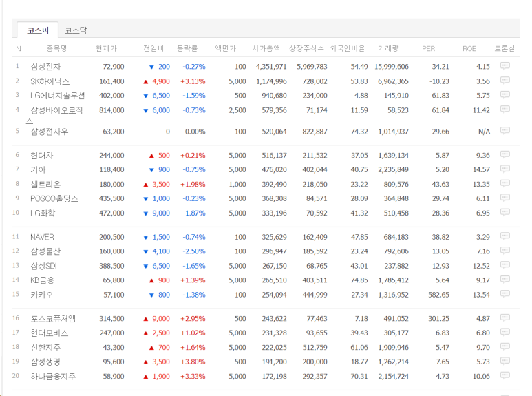532x396 pixels.
Task: Open the LG에너지솔루션 stock link
Action: point(57,96)
